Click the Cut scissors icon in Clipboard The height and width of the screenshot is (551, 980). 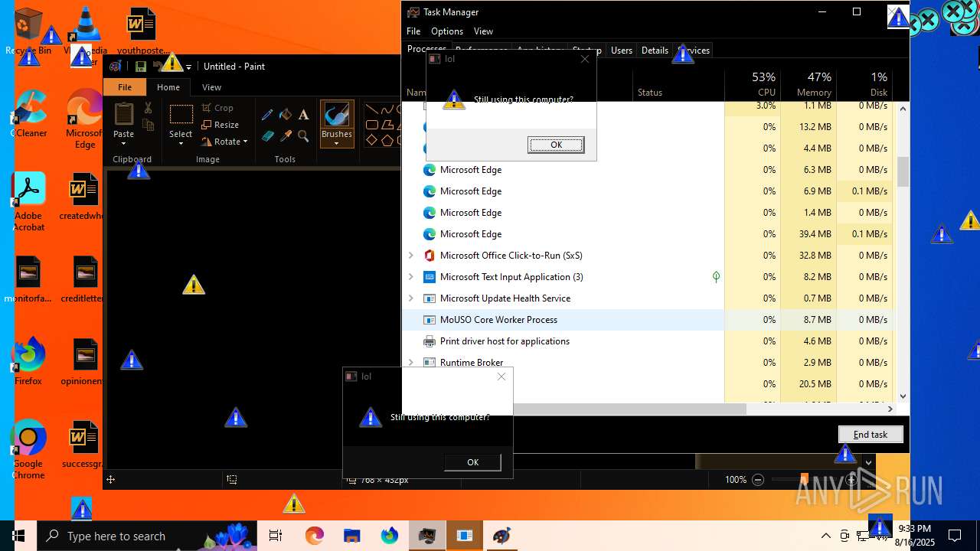coord(149,109)
